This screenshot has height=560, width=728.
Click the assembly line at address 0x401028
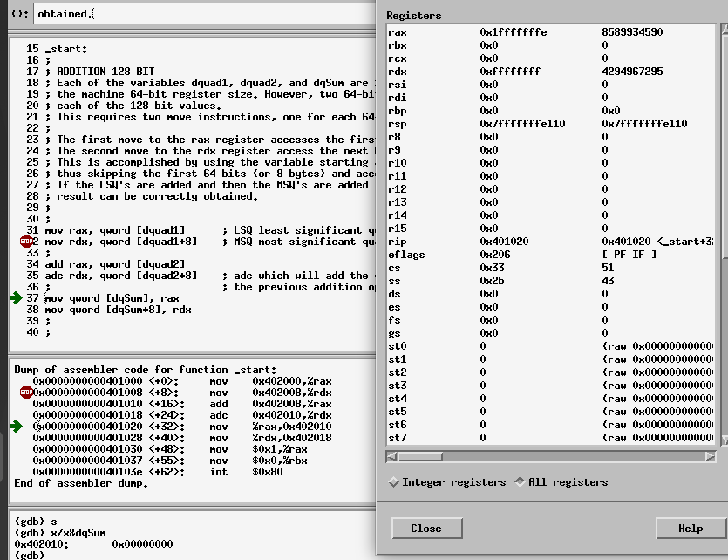click(182, 438)
